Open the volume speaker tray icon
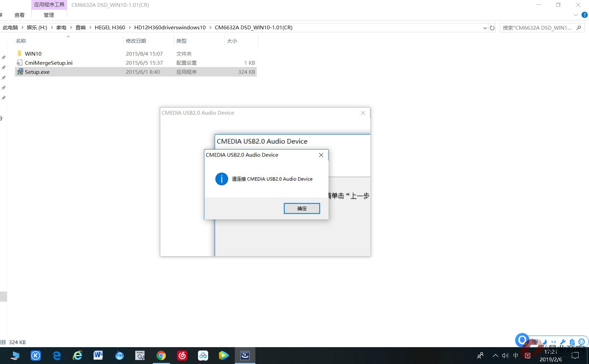589x364 pixels. click(x=505, y=356)
